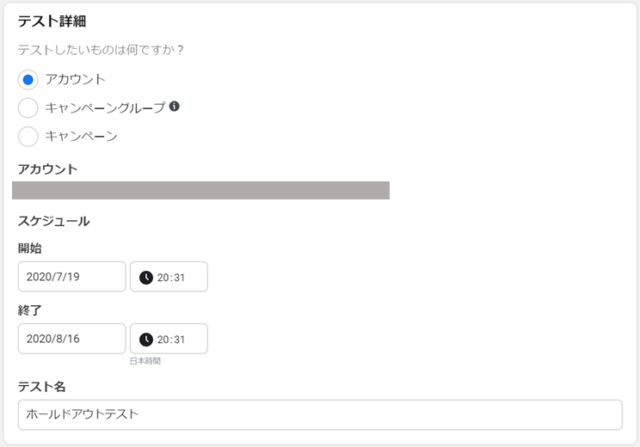Open the end date field showing 2020/8/16
The image size is (640, 447).
point(72,338)
